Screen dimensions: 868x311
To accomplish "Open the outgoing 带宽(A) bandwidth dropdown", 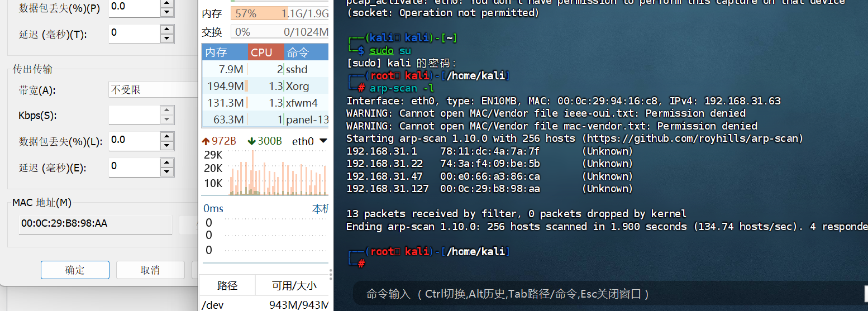I will [x=154, y=90].
